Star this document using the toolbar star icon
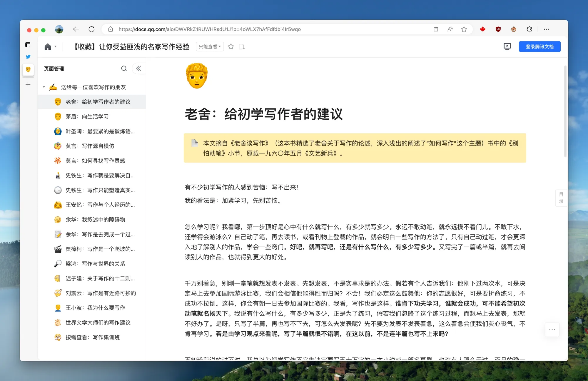Screen dimensions: 588x381 pyautogui.click(x=231, y=46)
